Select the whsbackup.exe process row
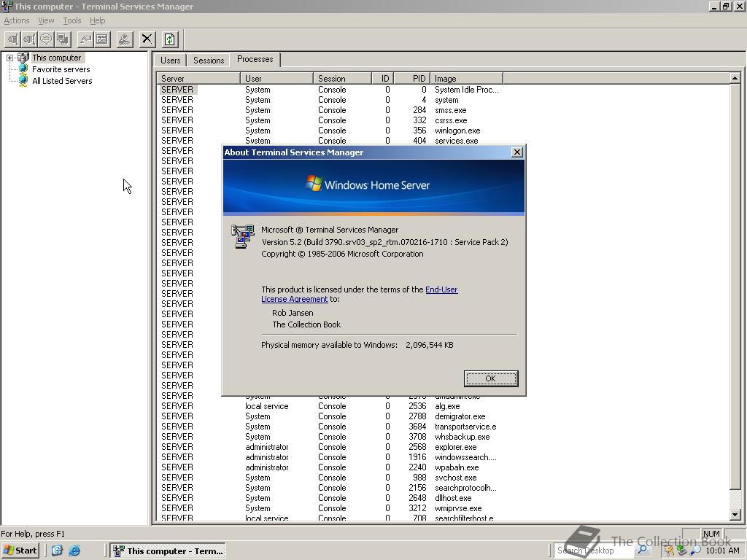 click(x=330, y=437)
